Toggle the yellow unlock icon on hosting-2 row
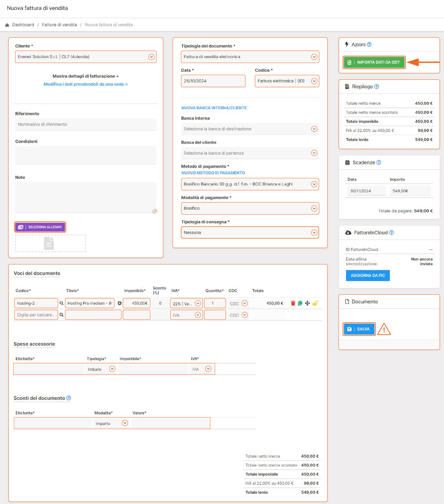 315,303
